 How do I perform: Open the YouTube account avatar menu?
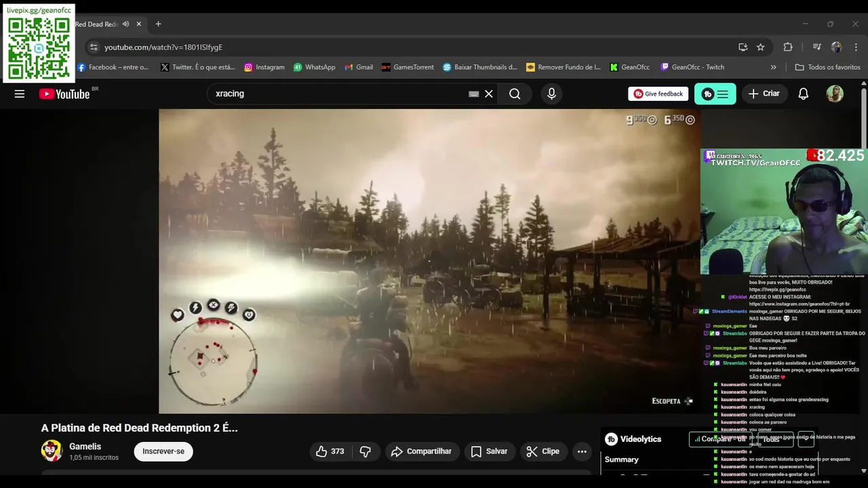tap(835, 94)
